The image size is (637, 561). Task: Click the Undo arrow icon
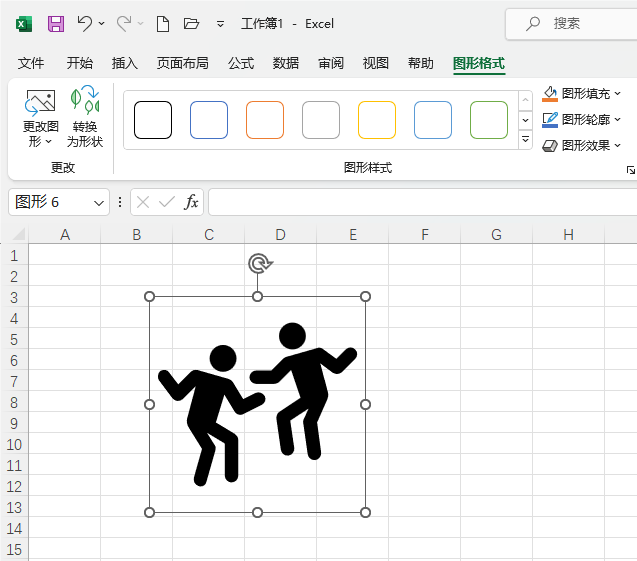pos(85,23)
